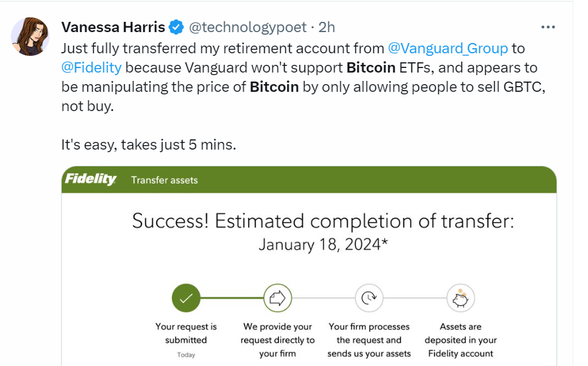Click the clock processing step icon
This screenshot has height=366, width=588.
[x=369, y=298]
